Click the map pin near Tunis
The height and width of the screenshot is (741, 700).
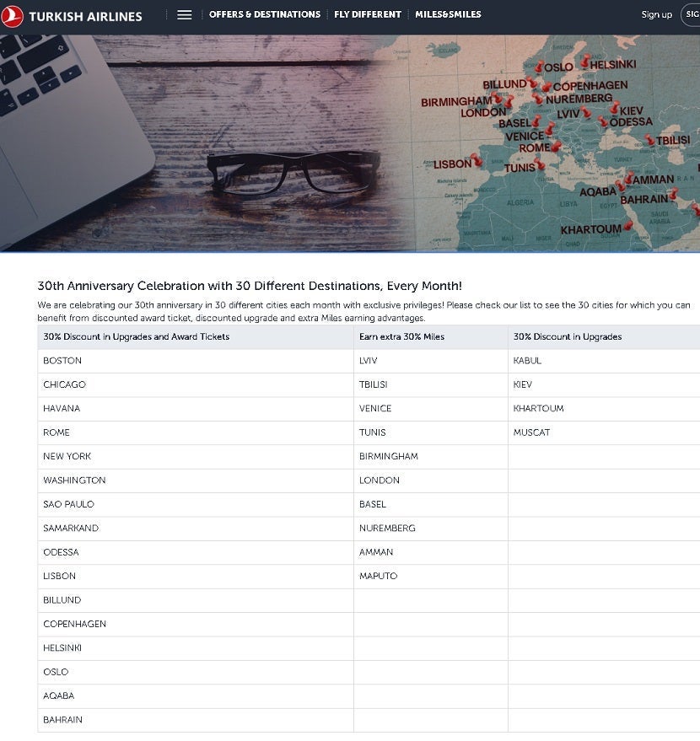(x=540, y=164)
